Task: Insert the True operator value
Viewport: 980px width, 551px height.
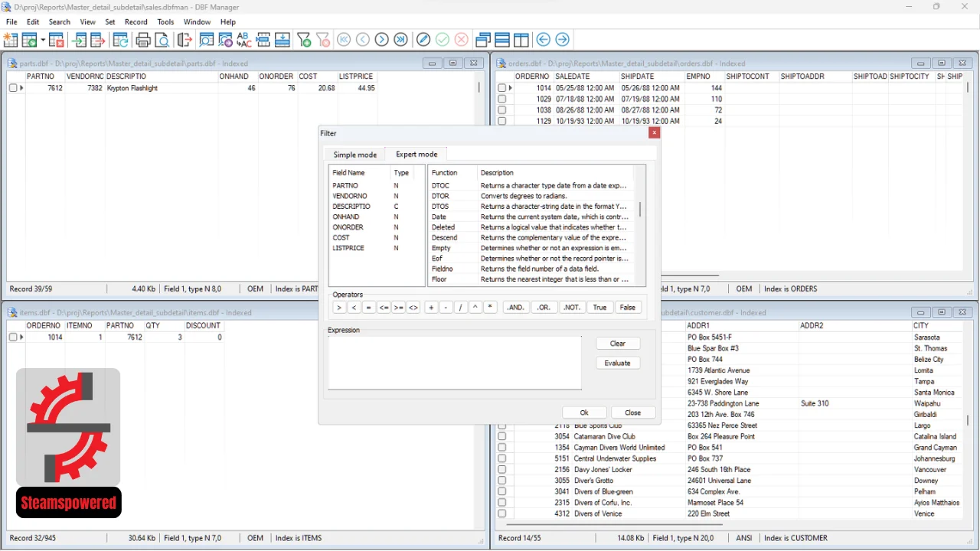Action: click(599, 308)
